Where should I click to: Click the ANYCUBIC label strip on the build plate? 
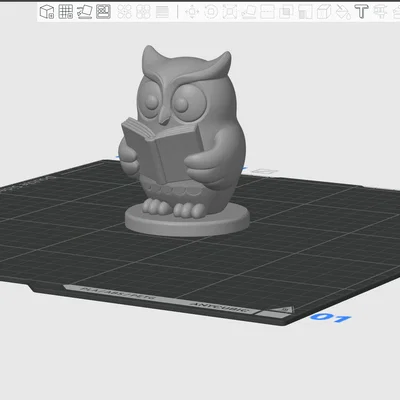[220, 308]
